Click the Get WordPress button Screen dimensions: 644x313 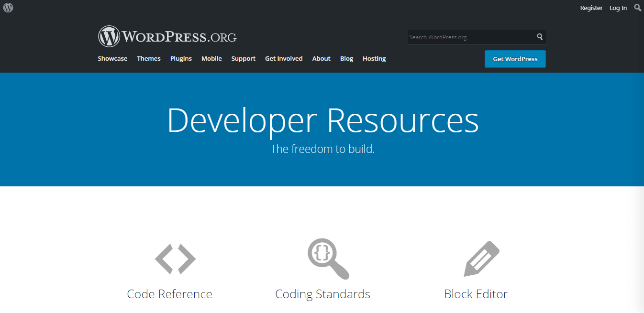coord(515,59)
